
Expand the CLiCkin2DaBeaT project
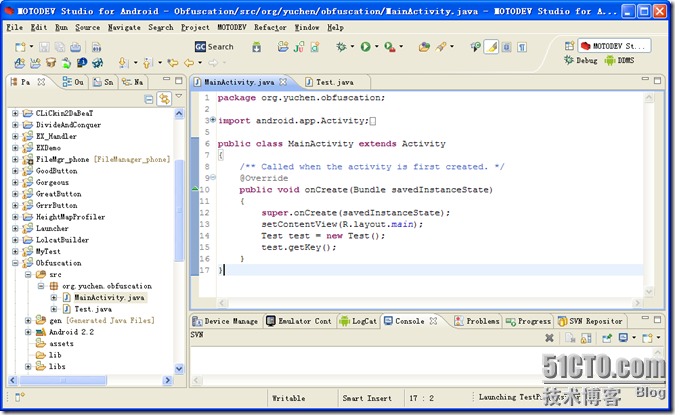click(x=15, y=113)
